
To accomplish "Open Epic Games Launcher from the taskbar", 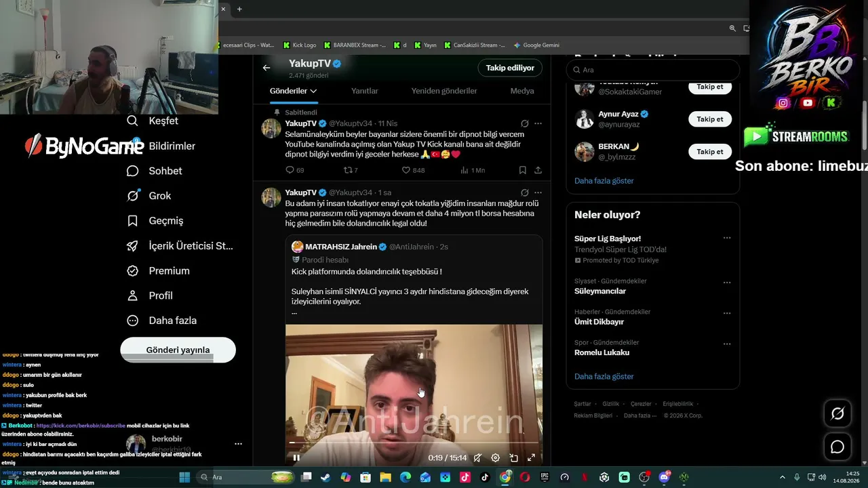I will coord(545,477).
